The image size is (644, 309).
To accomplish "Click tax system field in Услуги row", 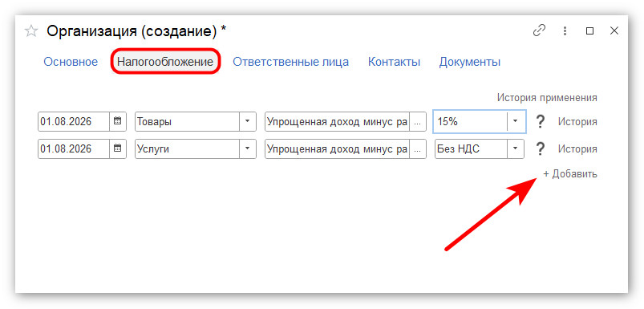I will tap(337, 148).
